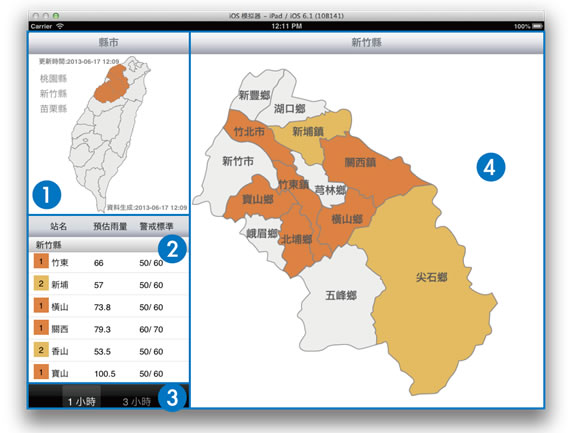573x433 pixels.
Task: Open the 關西 station entry
Action: tap(109, 329)
